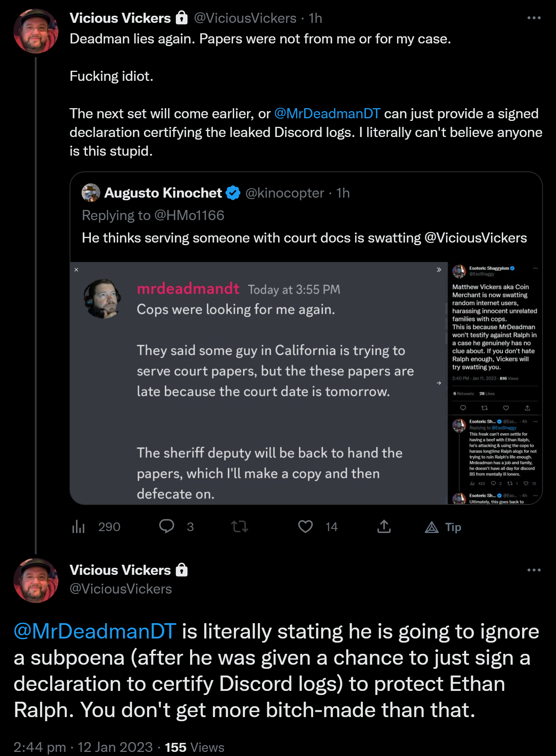The height and width of the screenshot is (756, 556).
Task: Open Vicious Vickers top profile avatar
Action: [36, 31]
